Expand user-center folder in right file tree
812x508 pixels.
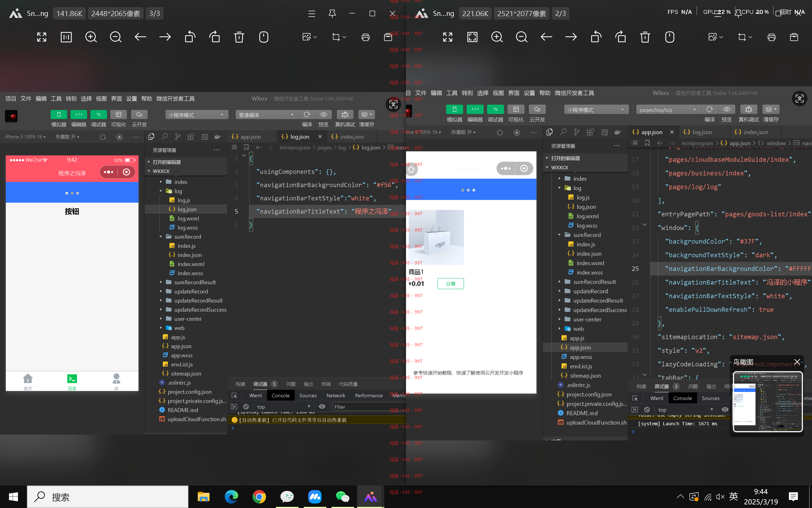(559, 319)
